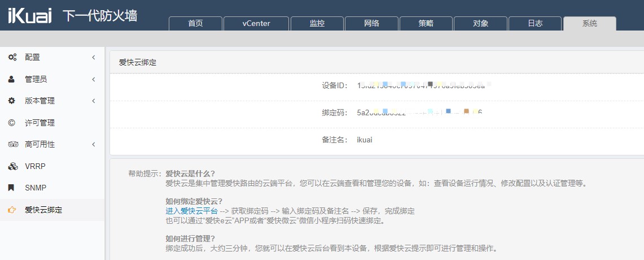Click the 如何绑定爱快云? heading
644x260 pixels.
click(x=194, y=201)
